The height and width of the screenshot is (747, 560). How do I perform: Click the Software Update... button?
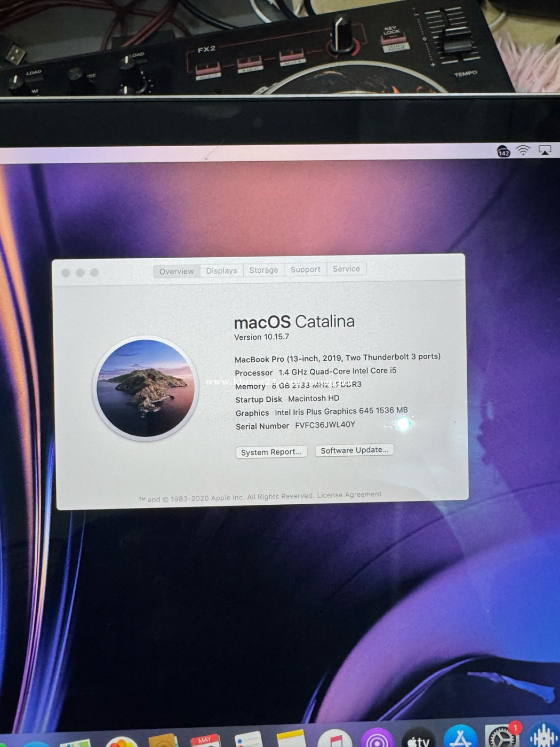pos(355,450)
